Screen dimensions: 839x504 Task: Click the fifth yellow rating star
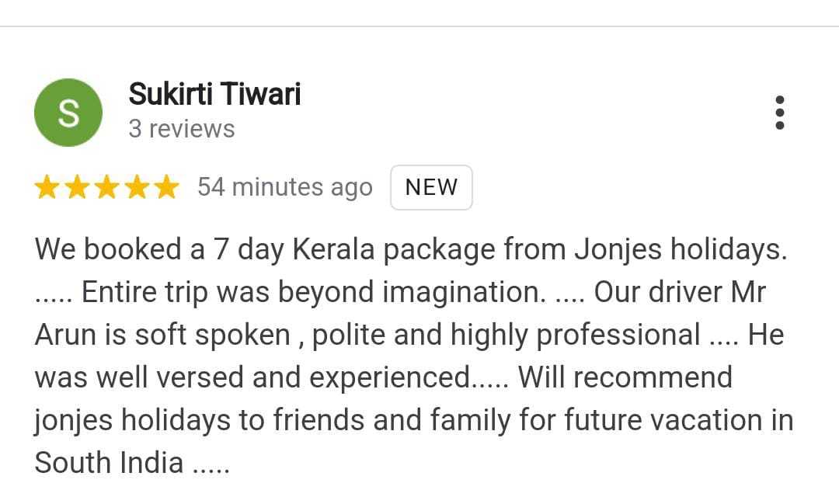[165, 188]
